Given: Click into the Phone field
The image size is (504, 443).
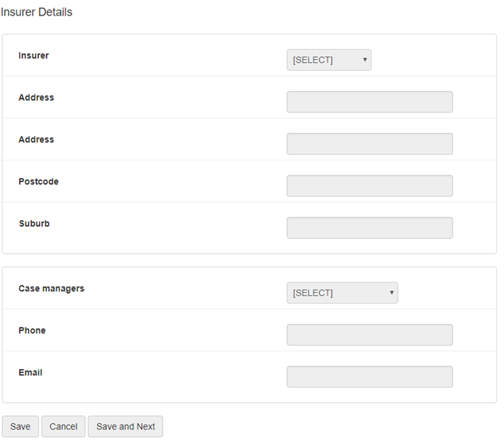Looking at the screenshot, I should coord(369,335).
